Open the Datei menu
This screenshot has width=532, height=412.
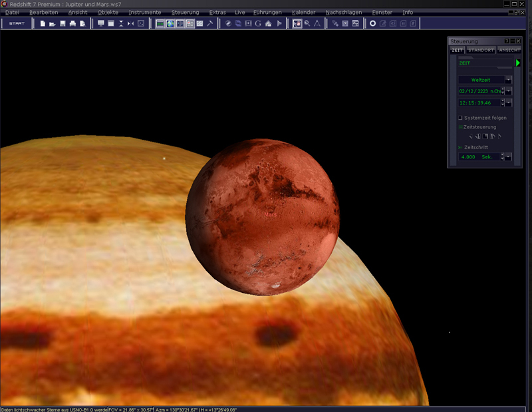pyautogui.click(x=12, y=12)
